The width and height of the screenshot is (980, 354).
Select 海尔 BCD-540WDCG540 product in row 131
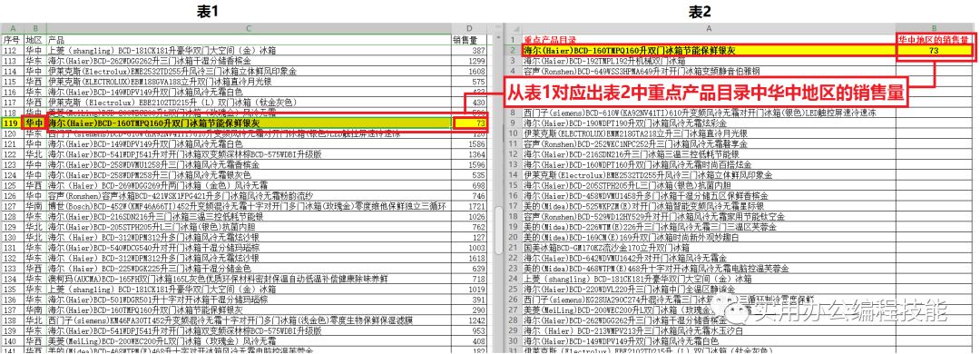pyautogui.click(x=248, y=248)
